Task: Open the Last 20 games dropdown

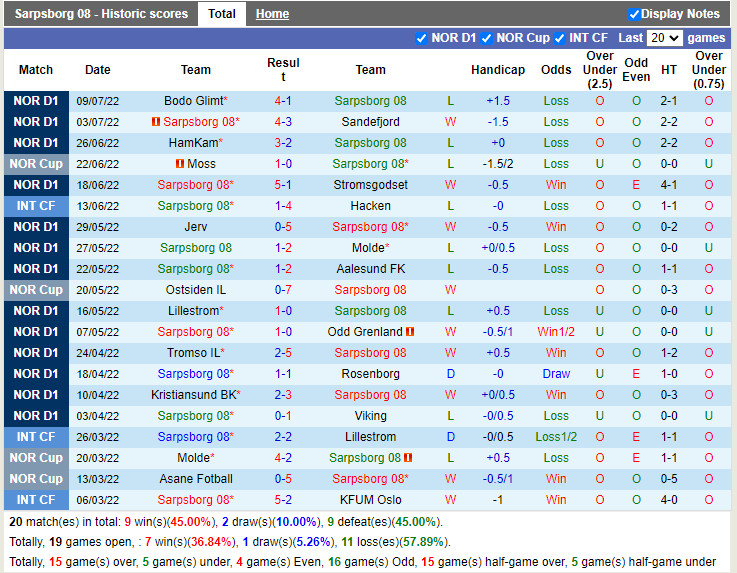Action: (665, 38)
